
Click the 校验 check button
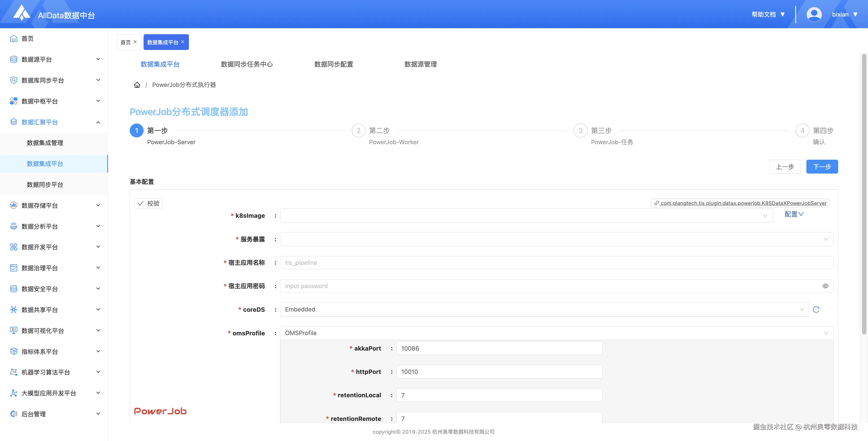[148, 203]
